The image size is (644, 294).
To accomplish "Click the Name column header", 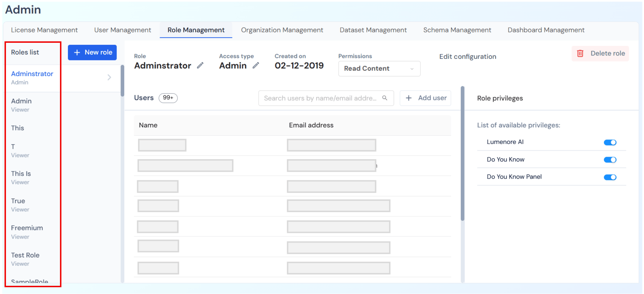I will [x=148, y=125].
